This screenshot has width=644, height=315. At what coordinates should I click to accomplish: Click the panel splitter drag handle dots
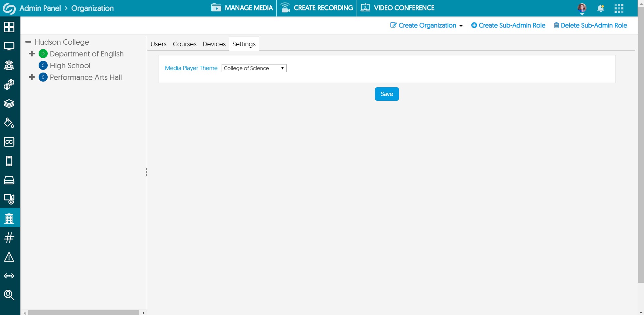pyautogui.click(x=146, y=172)
